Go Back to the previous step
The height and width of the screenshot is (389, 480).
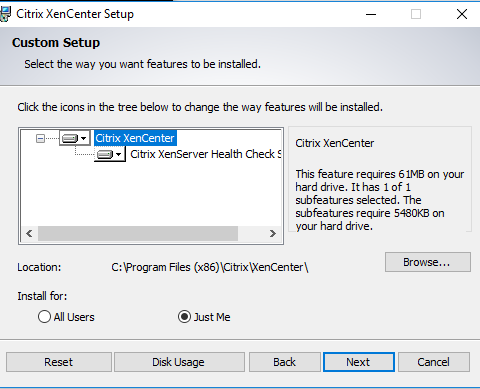pyautogui.click(x=285, y=362)
